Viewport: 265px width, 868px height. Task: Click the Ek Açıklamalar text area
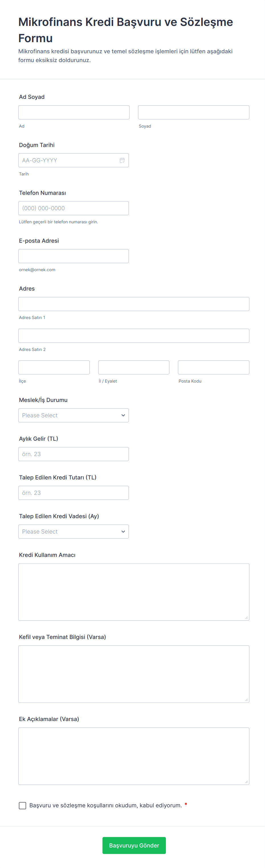(x=134, y=756)
